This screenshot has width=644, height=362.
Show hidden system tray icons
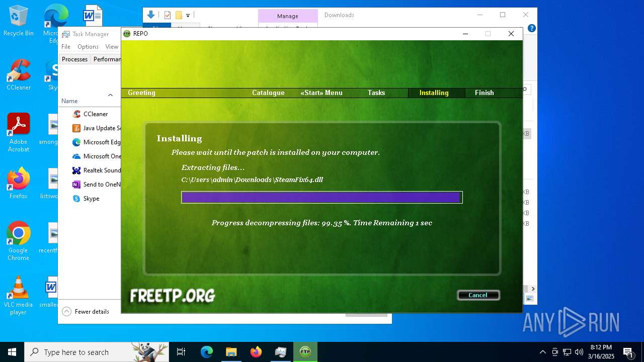pos(542,352)
